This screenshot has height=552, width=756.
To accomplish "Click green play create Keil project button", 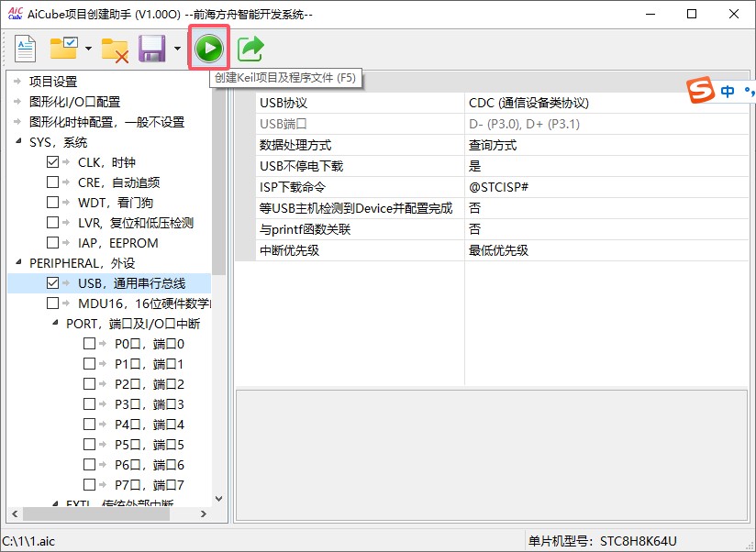I will click(x=209, y=48).
